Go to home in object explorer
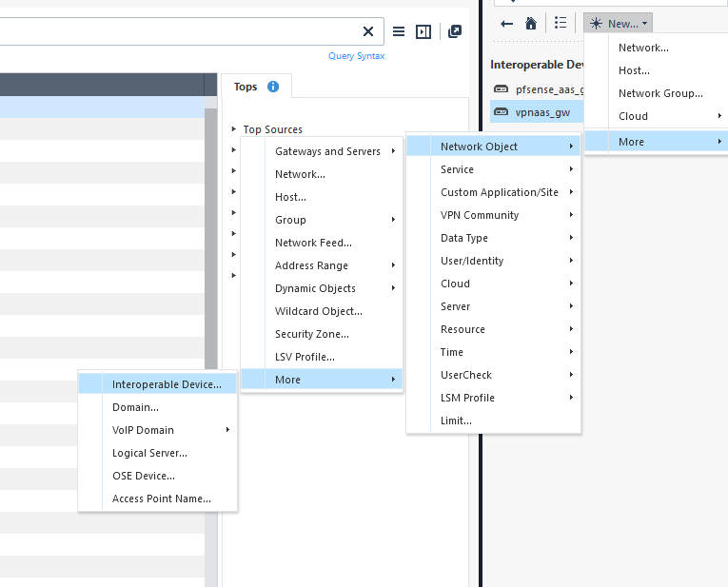Image resolution: width=728 pixels, height=587 pixels. coord(531,24)
